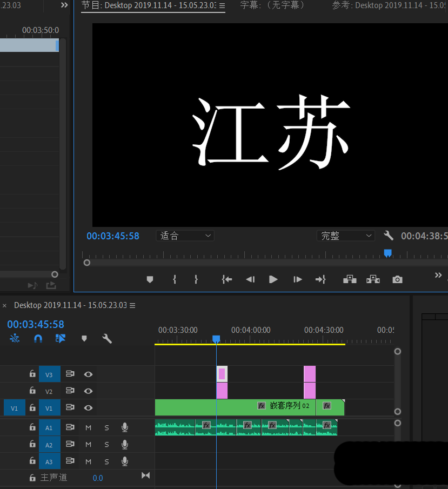Expand the Program monitor button overflow chevron
Viewport: 448px width, 489px height.
click(438, 276)
